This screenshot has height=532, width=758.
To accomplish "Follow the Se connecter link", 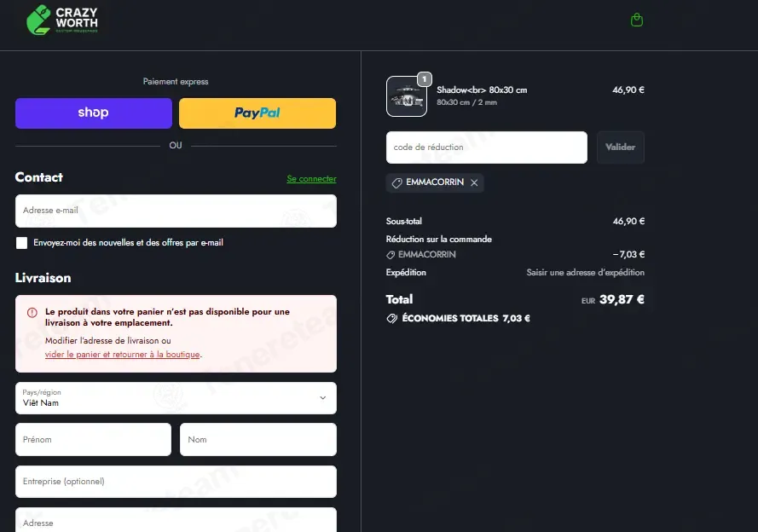I will pos(311,179).
